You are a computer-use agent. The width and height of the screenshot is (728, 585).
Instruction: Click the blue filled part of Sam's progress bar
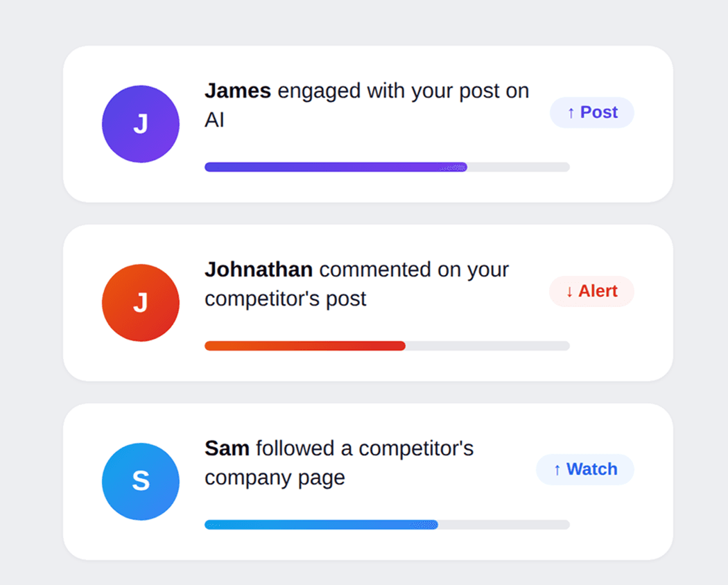pyautogui.click(x=321, y=525)
